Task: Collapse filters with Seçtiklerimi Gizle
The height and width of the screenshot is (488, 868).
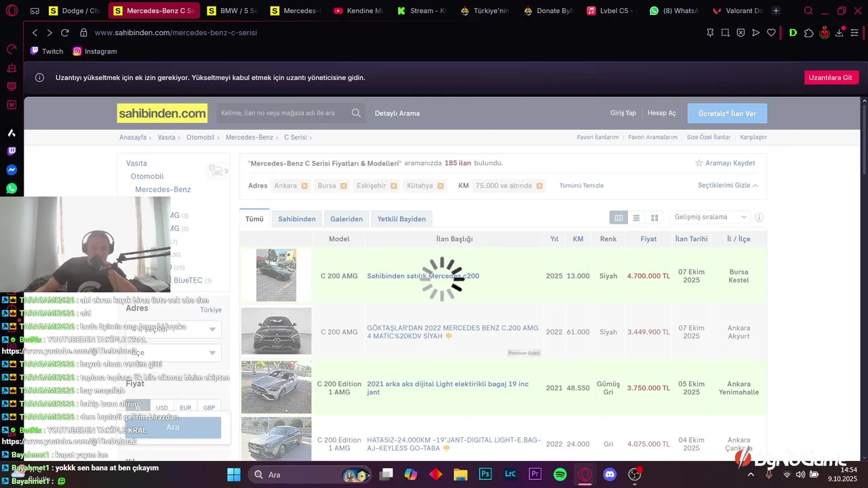Action: [728, 186]
